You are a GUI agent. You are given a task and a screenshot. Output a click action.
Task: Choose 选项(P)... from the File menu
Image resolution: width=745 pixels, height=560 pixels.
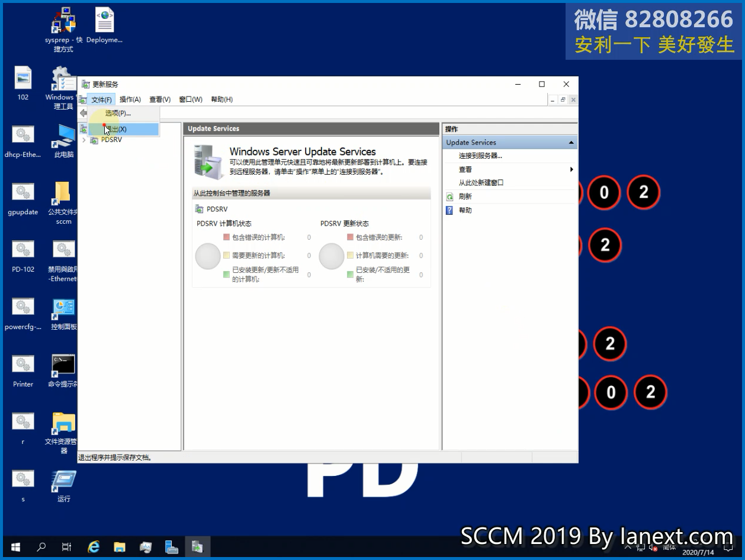point(123,113)
